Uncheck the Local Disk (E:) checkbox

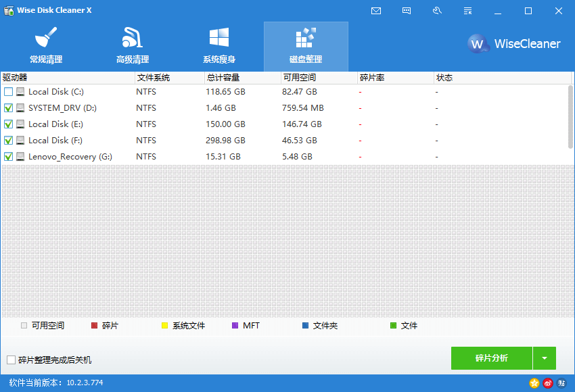pyautogui.click(x=8, y=124)
